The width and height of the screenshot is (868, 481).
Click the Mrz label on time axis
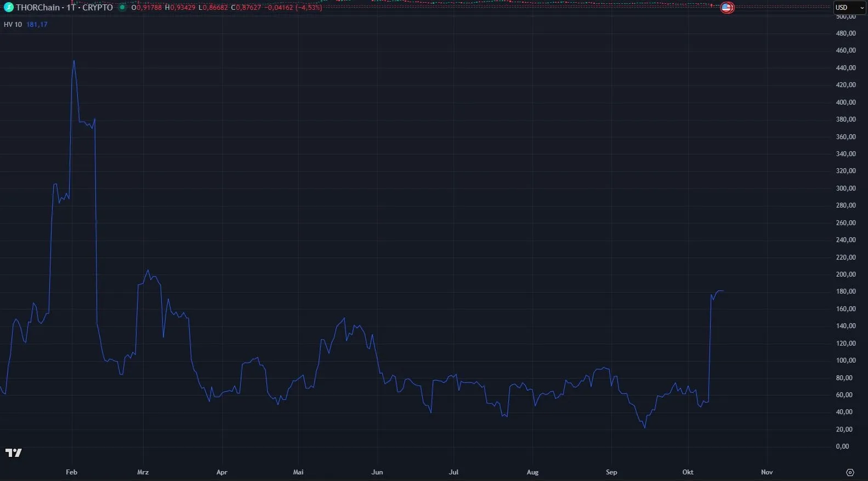[x=143, y=472]
